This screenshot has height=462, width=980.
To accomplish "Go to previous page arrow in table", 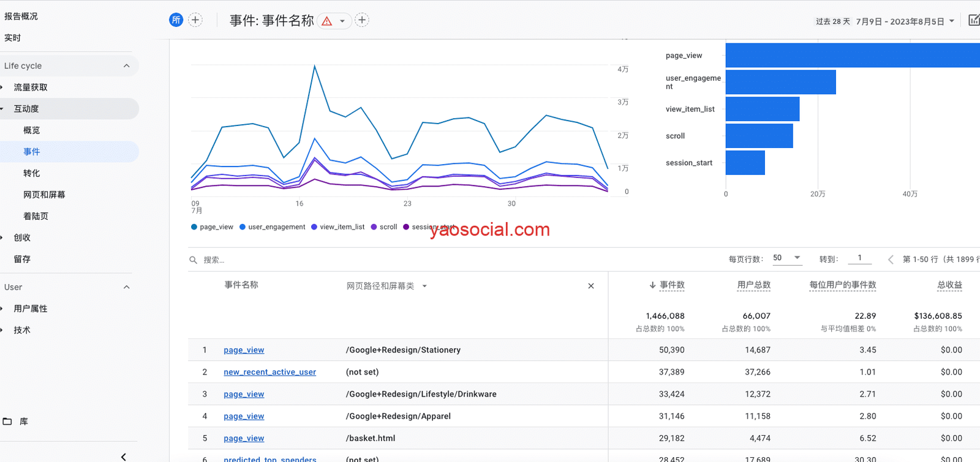I will (x=891, y=259).
